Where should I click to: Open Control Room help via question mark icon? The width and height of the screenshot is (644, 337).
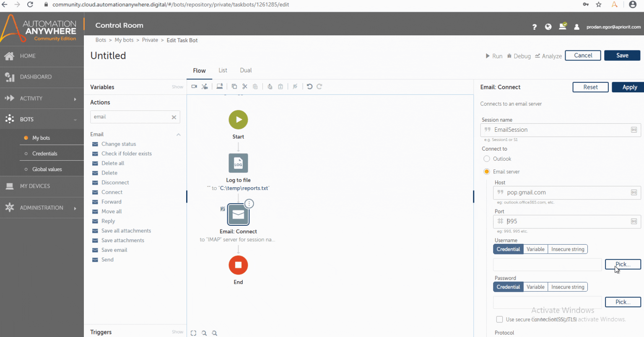[534, 26]
